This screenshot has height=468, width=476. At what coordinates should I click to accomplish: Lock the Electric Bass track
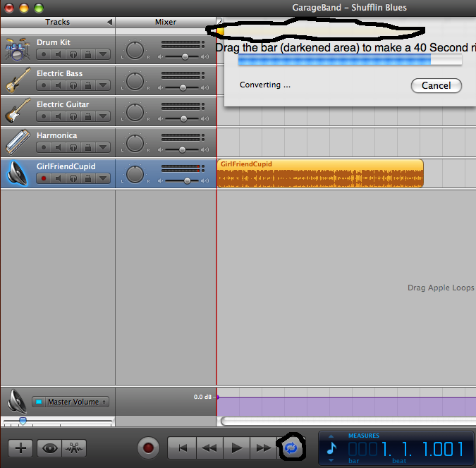(88, 85)
